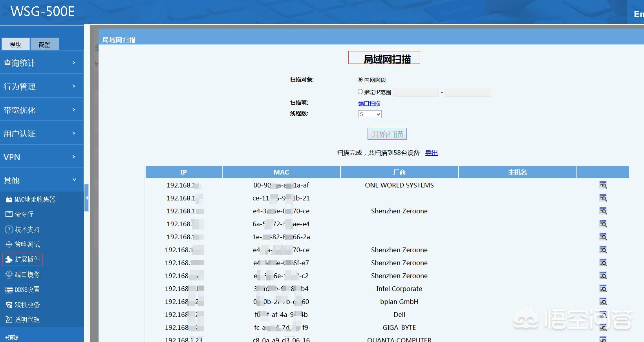
Task: Click the +编辑 edit link in sidebar
Action: (12, 337)
